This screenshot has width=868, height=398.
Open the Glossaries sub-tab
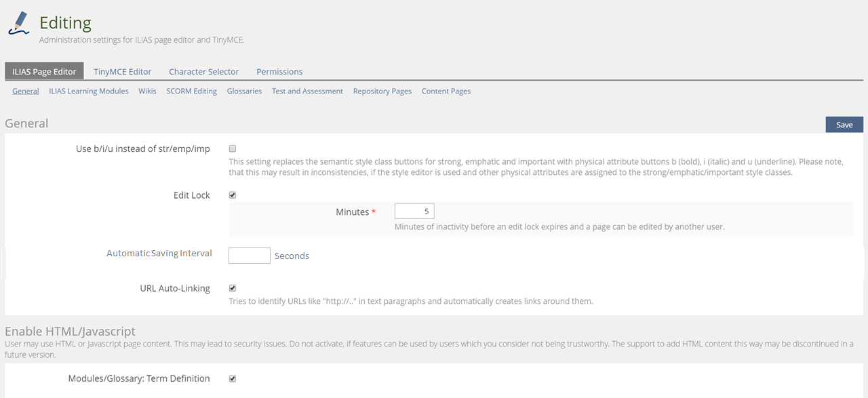click(x=244, y=91)
